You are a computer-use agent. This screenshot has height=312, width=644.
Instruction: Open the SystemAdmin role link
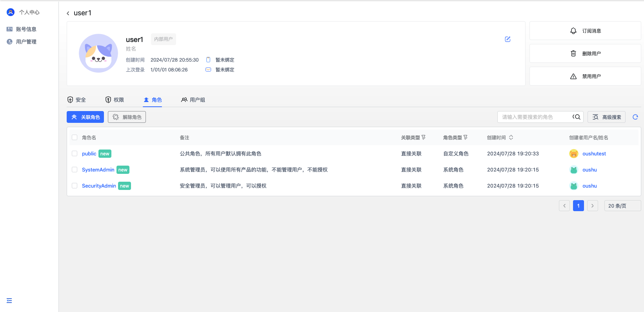[98, 170]
